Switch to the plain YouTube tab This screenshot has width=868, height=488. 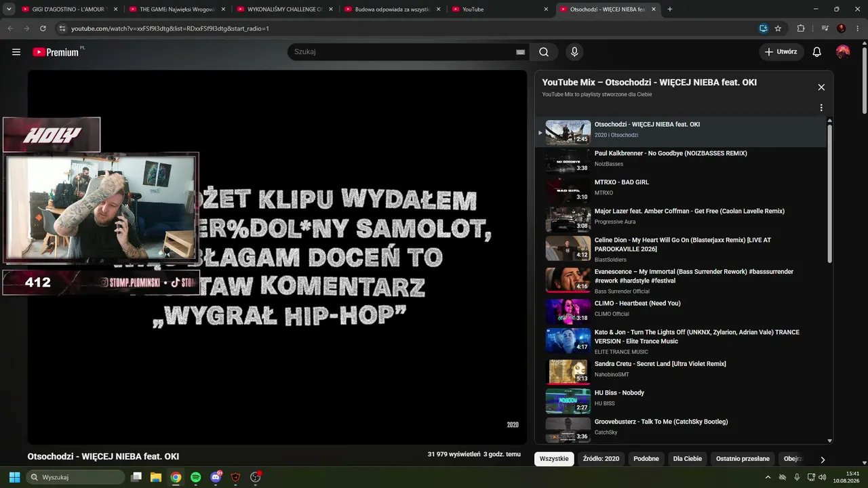pyautogui.click(x=500, y=9)
